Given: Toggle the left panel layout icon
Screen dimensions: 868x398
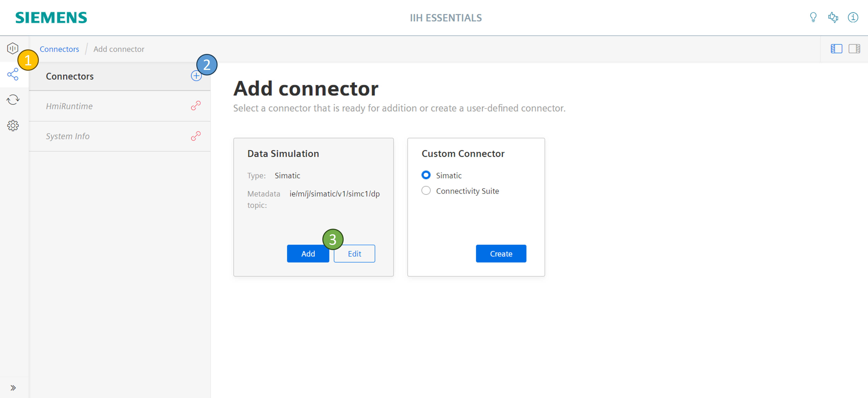Looking at the screenshot, I should (836, 49).
